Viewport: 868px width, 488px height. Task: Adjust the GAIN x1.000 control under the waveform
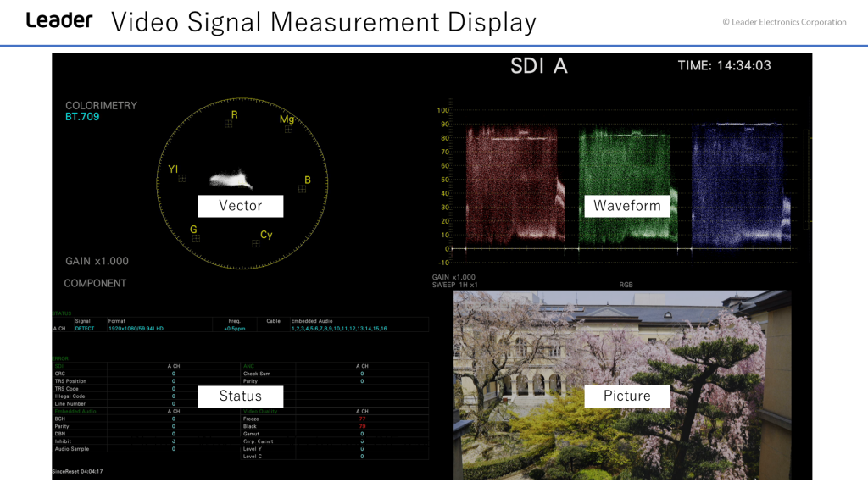tap(453, 276)
